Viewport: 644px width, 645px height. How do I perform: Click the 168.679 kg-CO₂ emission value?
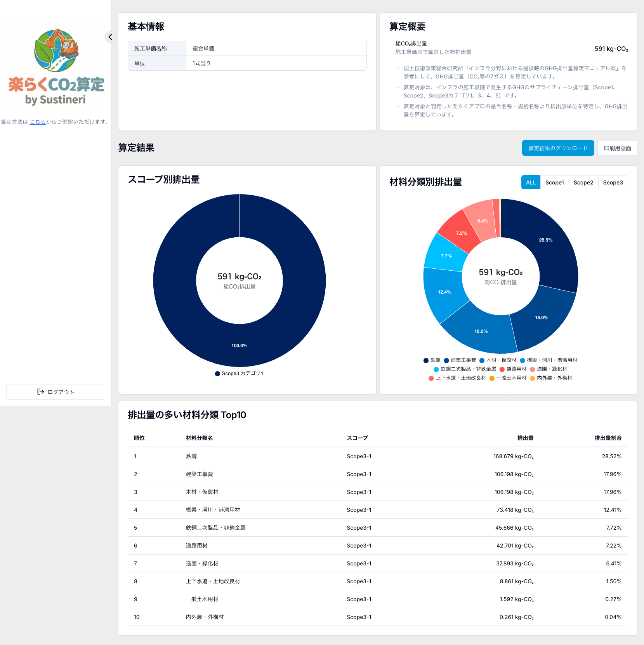[513, 456]
